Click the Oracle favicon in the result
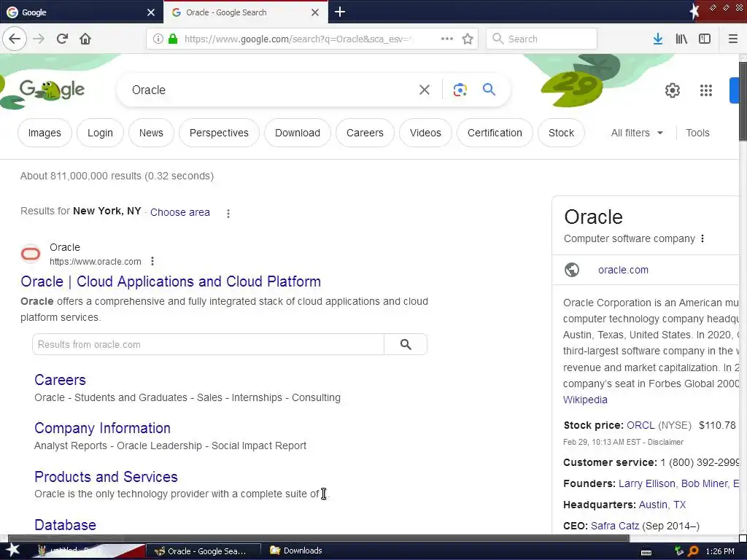747x560 pixels. coord(31,254)
